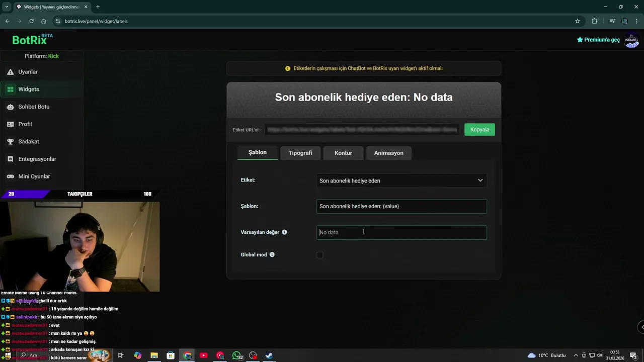Click the info icon beside Global mod
The width and height of the screenshot is (644, 362).
pyautogui.click(x=272, y=255)
